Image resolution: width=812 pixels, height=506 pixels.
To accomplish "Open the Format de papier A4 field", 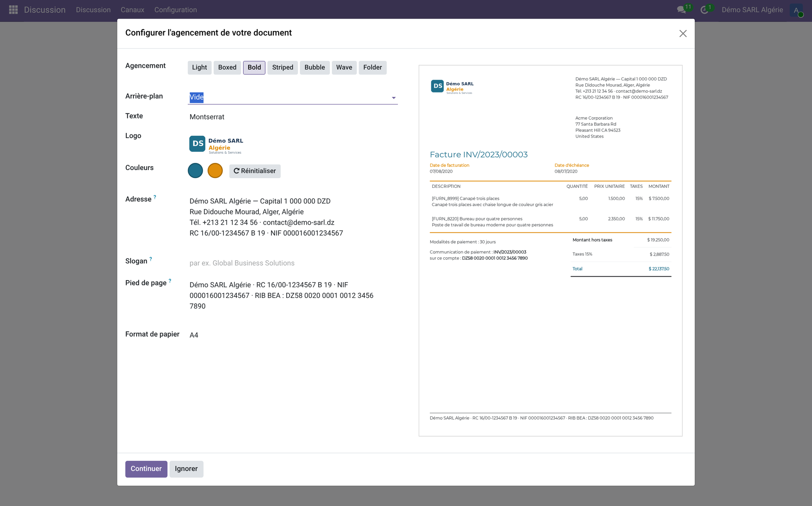I will tap(293, 335).
